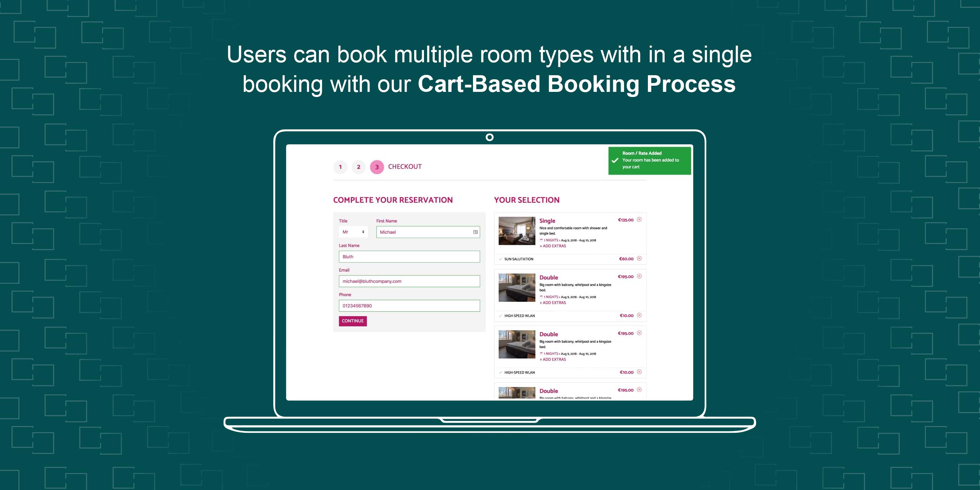This screenshot has width=980, height=490.
Task: Go back to booking step 2
Action: click(358, 167)
